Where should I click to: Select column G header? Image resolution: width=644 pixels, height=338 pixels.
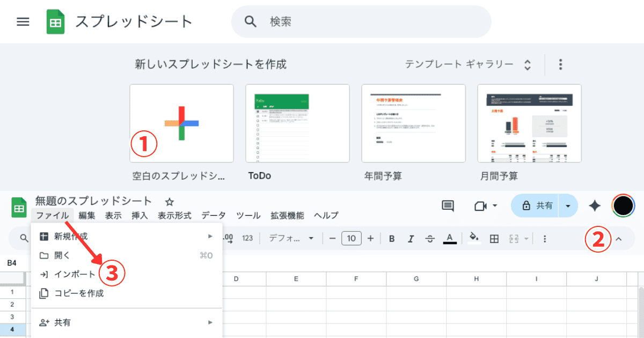[416, 279]
